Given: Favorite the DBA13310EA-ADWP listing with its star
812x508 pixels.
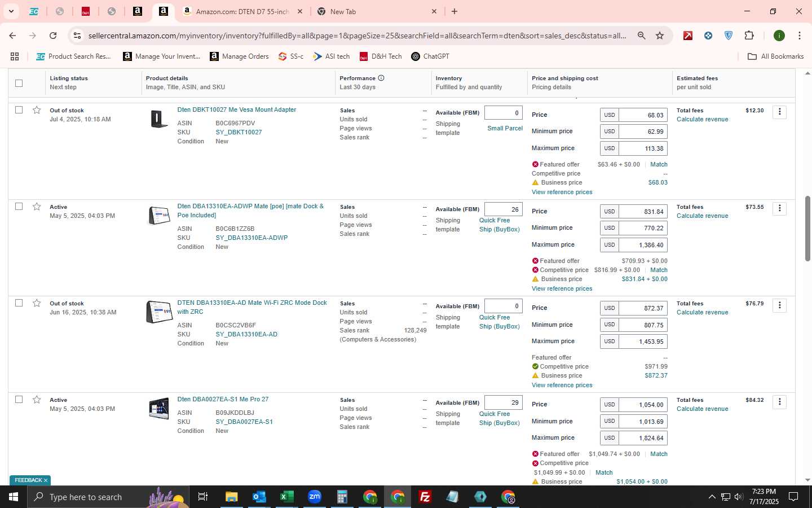Looking at the screenshot, I should point(37,207).
